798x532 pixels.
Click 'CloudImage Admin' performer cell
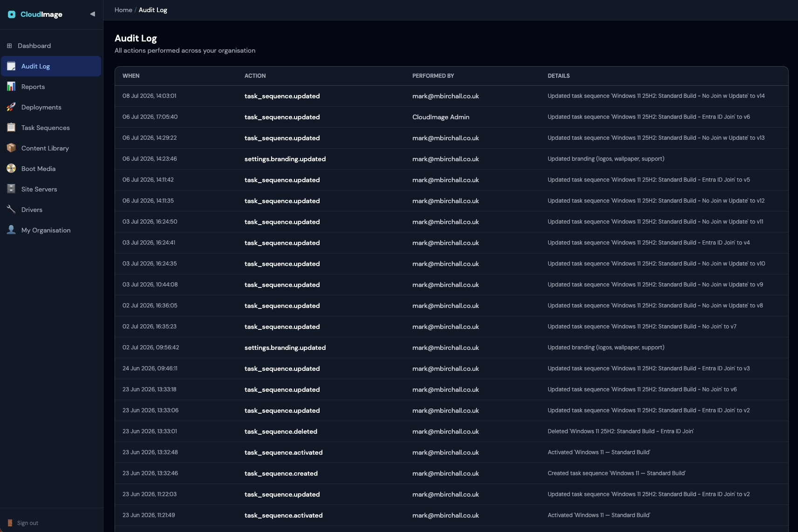click(x=441, y=117)
